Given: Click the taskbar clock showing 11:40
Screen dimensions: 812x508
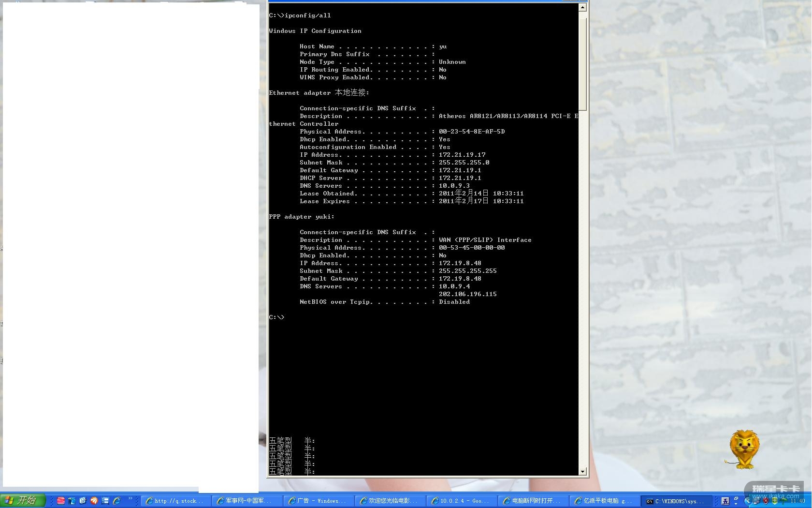Looking at the screenshot, I should coord(798,501).
